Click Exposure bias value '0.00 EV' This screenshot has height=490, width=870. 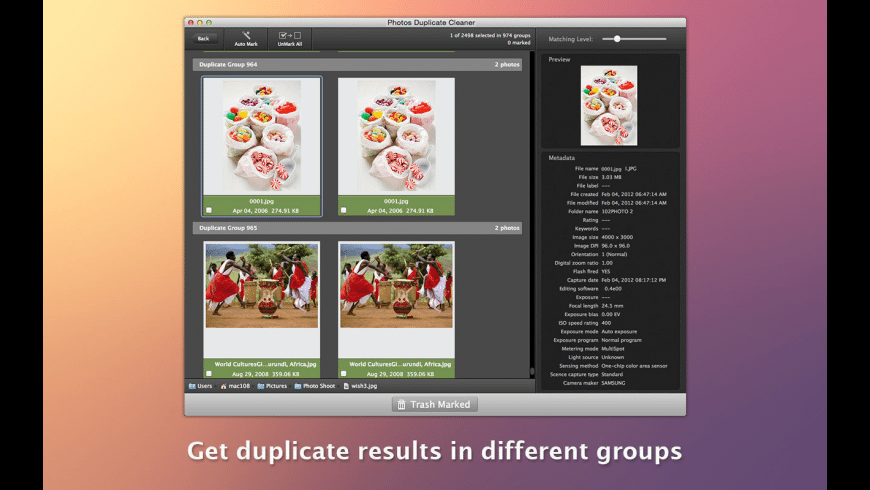point(611,315)
